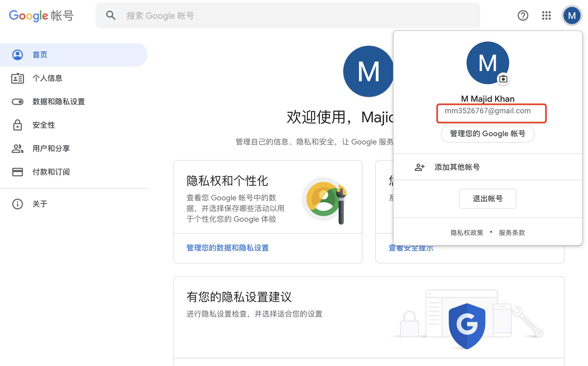Select 首页 in the sidebar

73,55
